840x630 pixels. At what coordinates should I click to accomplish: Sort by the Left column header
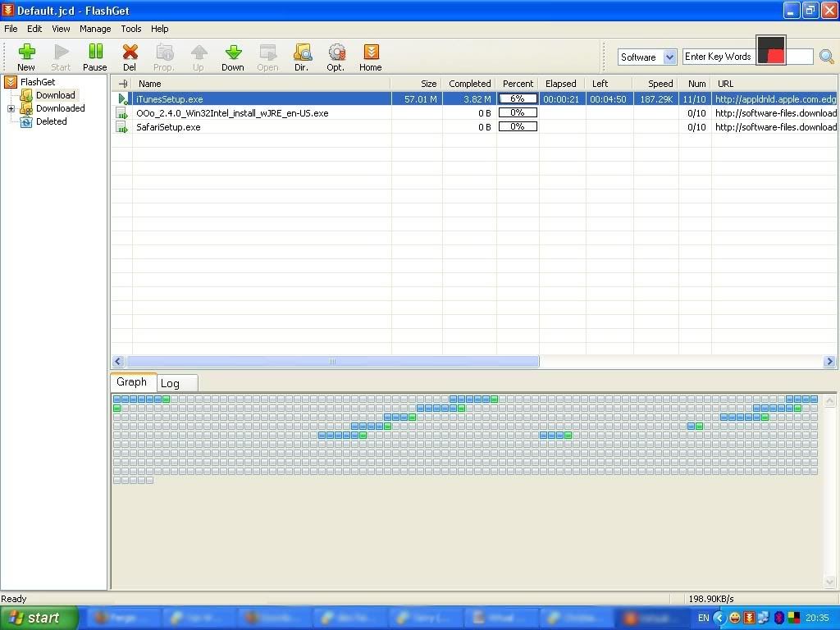[x=609, y=84]
